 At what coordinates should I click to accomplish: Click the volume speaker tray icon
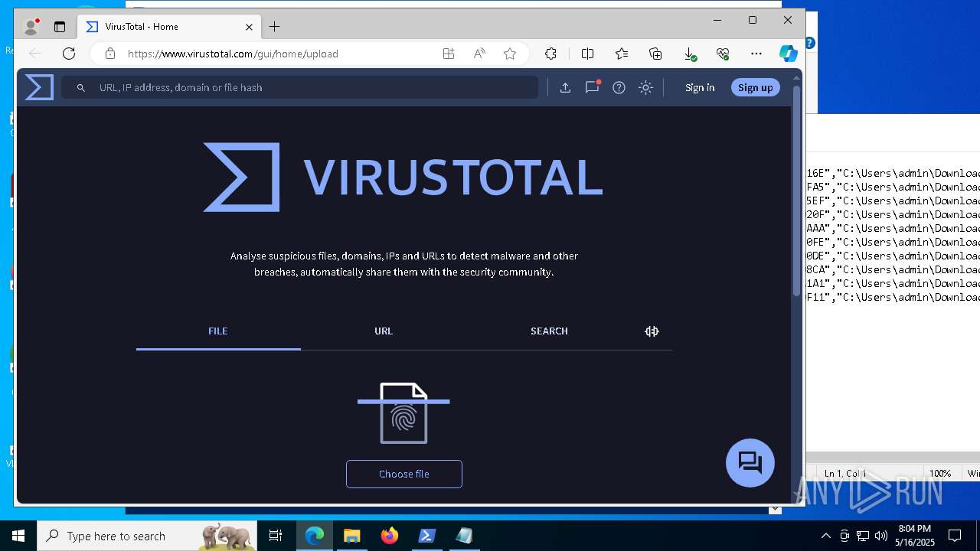881,536
